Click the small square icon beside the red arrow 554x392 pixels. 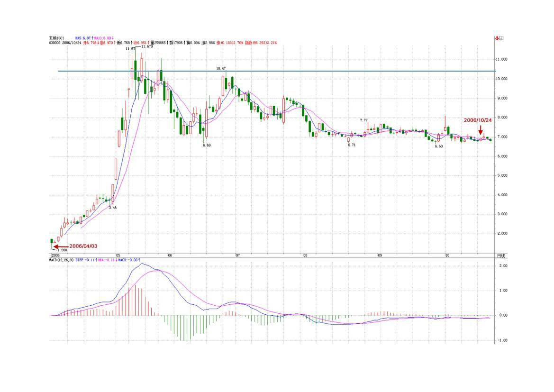tap(501, 38)
